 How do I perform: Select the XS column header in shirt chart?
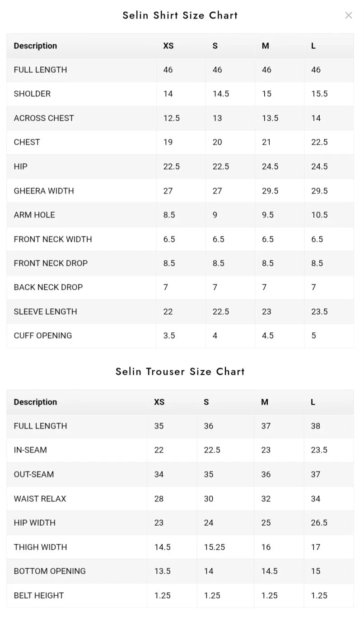168,46
